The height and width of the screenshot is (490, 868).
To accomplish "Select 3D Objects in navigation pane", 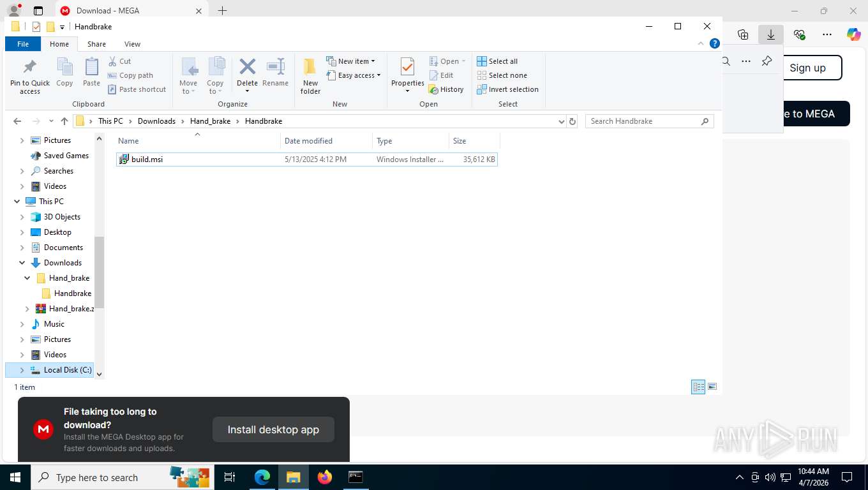I will click(x=55, y=217).
